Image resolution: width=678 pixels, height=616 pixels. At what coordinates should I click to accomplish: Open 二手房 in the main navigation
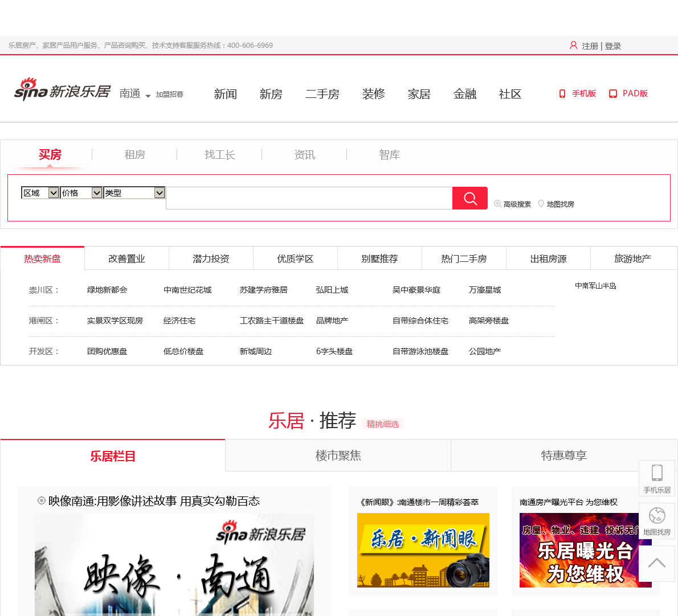[x=322, y=94]
